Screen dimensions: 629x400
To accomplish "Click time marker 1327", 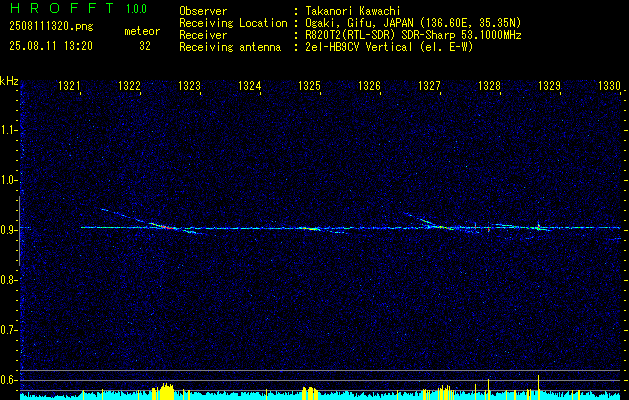I will coord(430,85).
